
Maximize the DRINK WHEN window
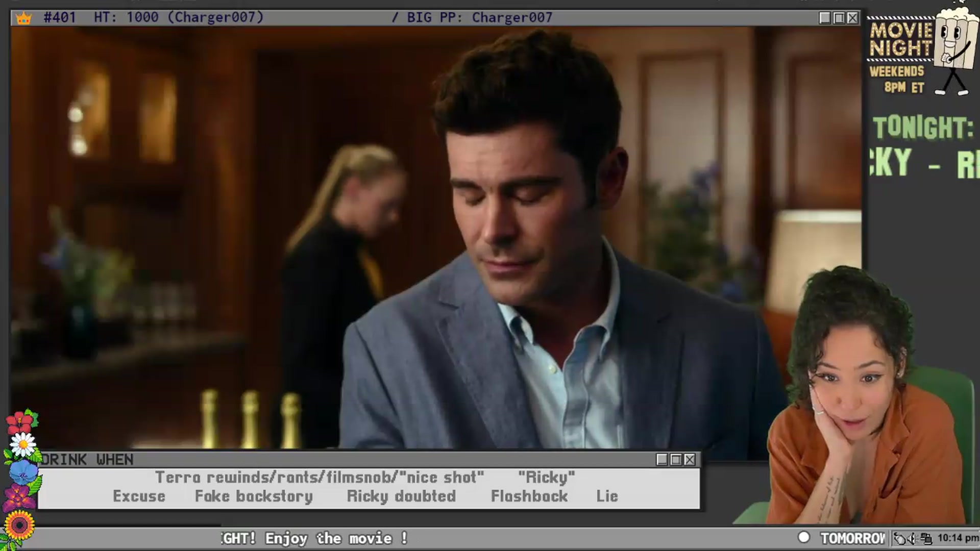[x=676, y=460]
